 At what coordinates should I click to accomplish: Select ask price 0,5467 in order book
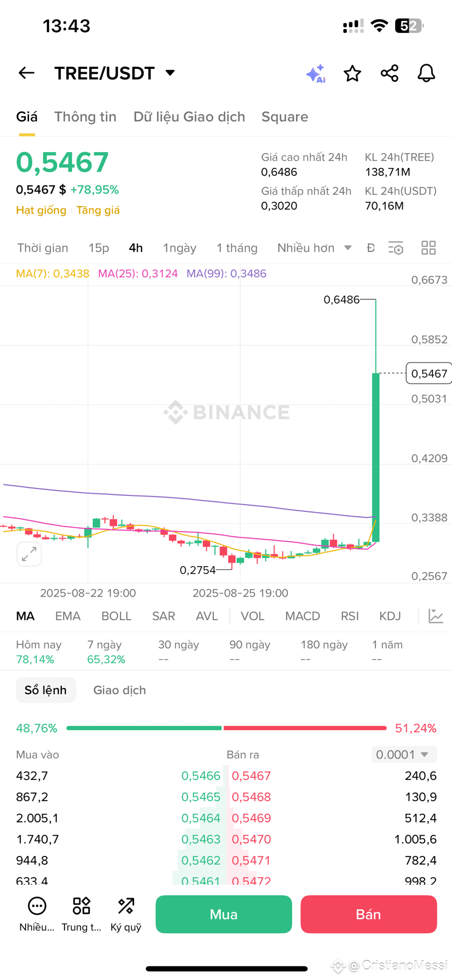[251, 775]
